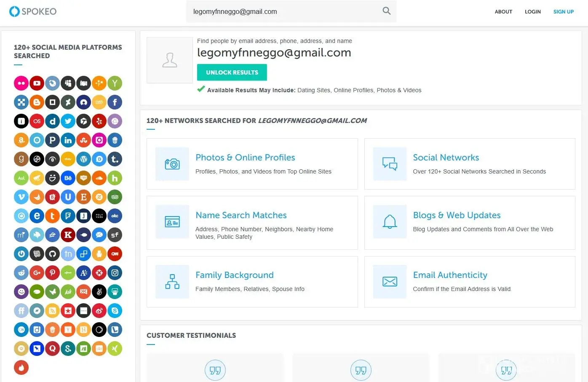
Task: Click the Spokeo logo
Action: [x=33, y=11]
